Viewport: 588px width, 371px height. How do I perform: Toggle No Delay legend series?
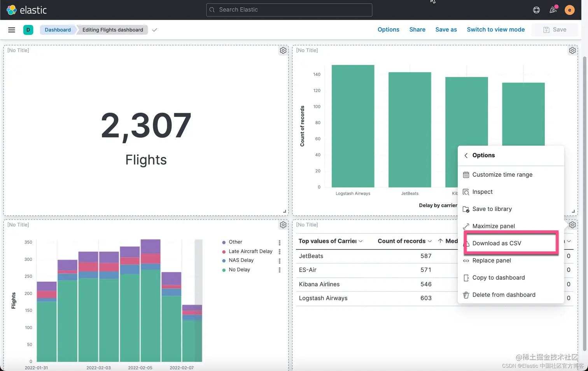point(239,270)
